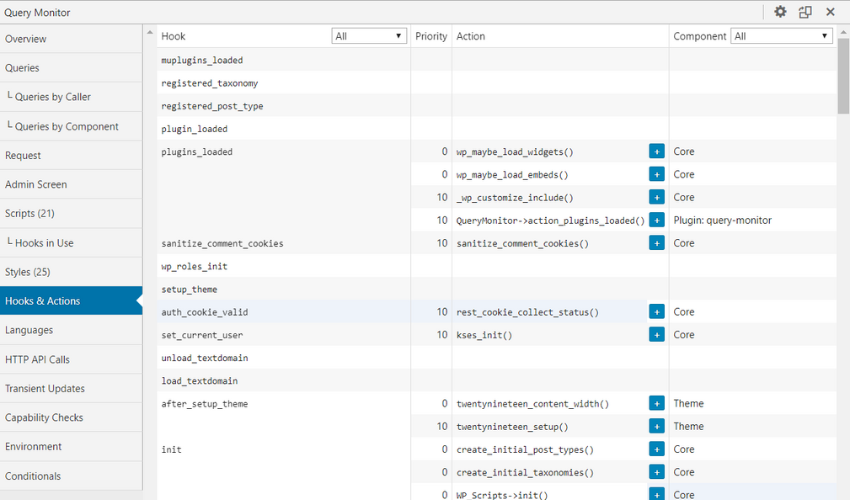The height and width of the screenshot is (500, 850).
Task: Expand QueryMonitor->action_plugins_loaded() plus button
Action: (x=656, y=220)
